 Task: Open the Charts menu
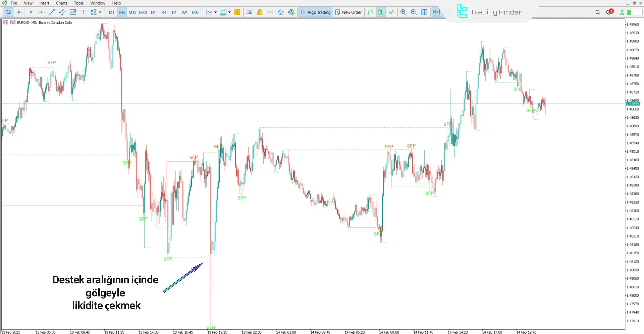[x=61, y=3]
